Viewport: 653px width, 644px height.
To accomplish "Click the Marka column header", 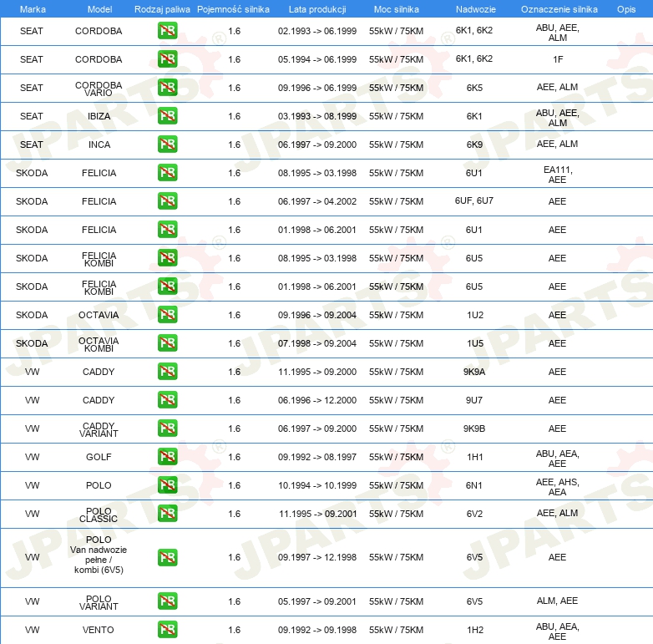I will [x=33, y=9].
